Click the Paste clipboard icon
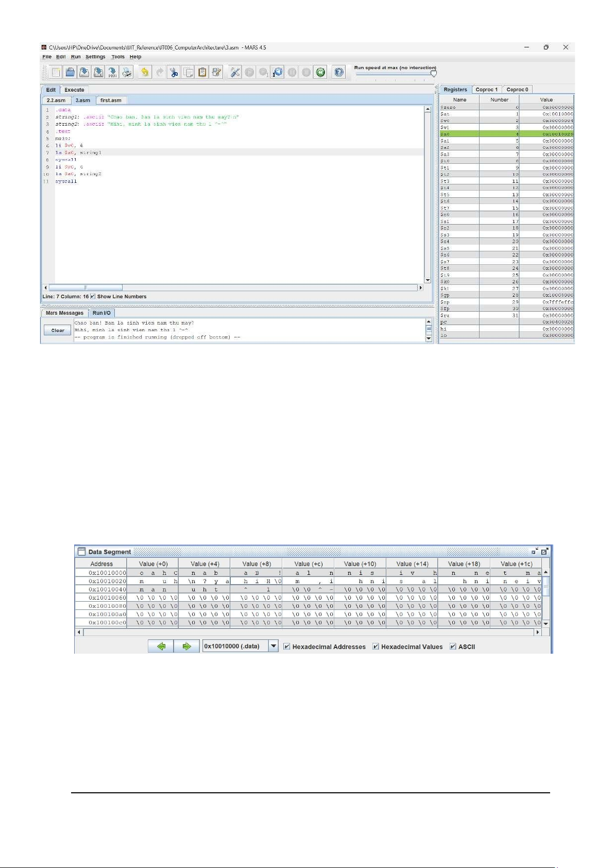This screenshot has height=868, width=614. pos(202,73)
